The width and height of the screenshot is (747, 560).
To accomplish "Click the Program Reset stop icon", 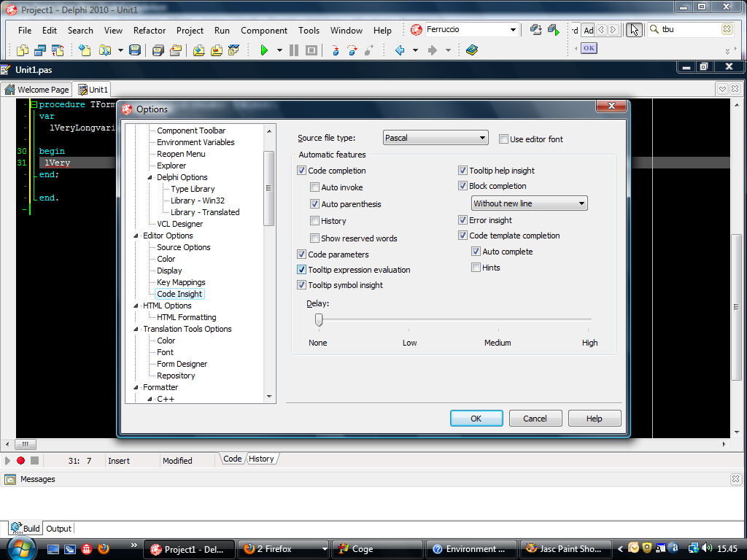I will (x=311, y=50).
